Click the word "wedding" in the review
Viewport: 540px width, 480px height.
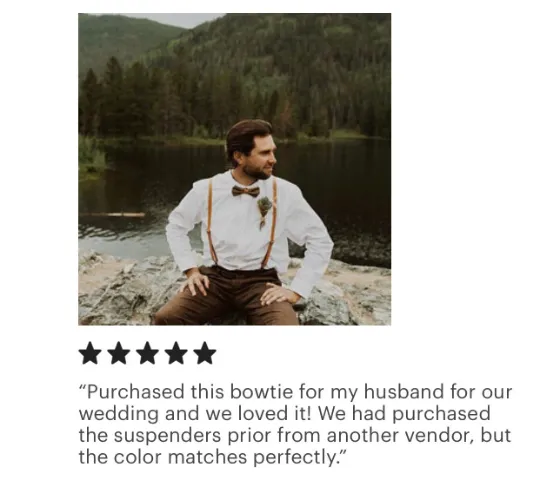click(119, 414)
